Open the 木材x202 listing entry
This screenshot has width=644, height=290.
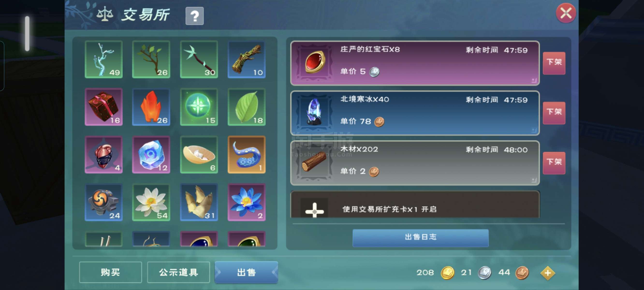click(415, 163)
